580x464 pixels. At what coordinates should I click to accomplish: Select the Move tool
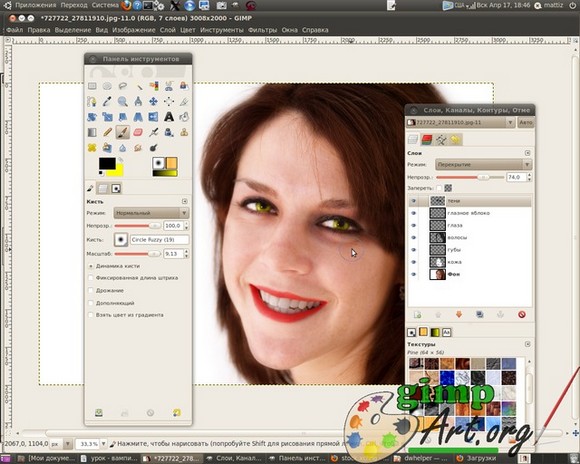point(153,101)
